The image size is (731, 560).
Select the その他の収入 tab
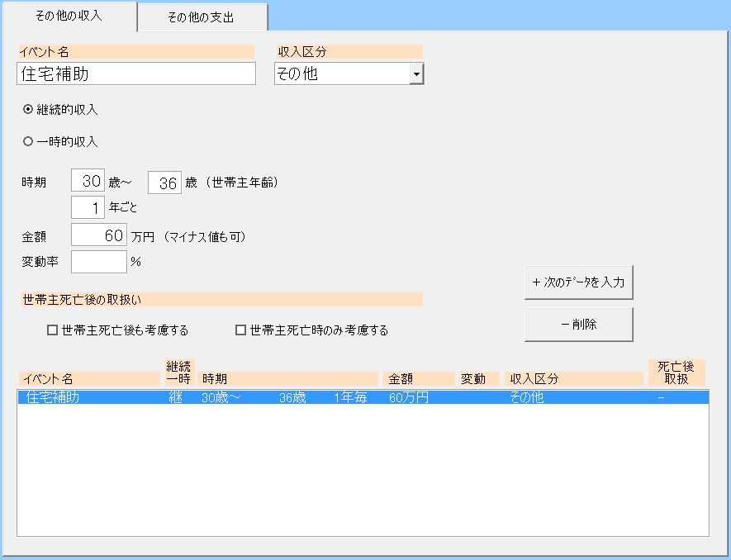(x=69, y=17)
